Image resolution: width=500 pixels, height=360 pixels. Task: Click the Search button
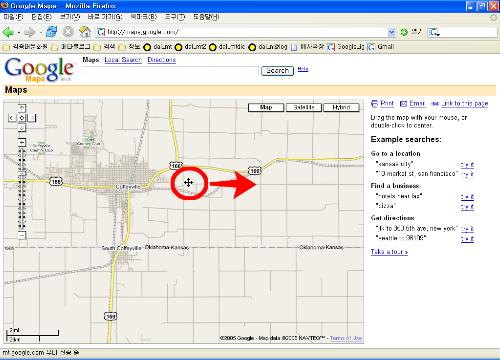pos(277,71)
